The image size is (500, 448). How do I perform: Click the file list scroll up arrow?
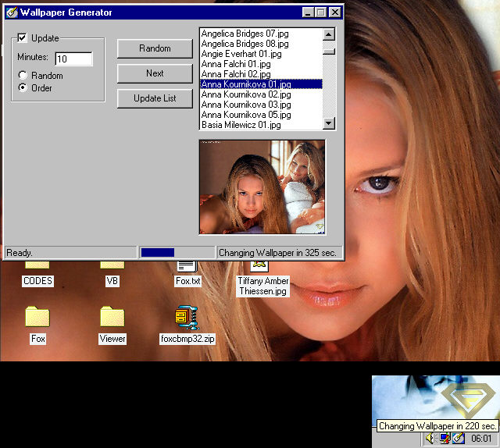329,34
